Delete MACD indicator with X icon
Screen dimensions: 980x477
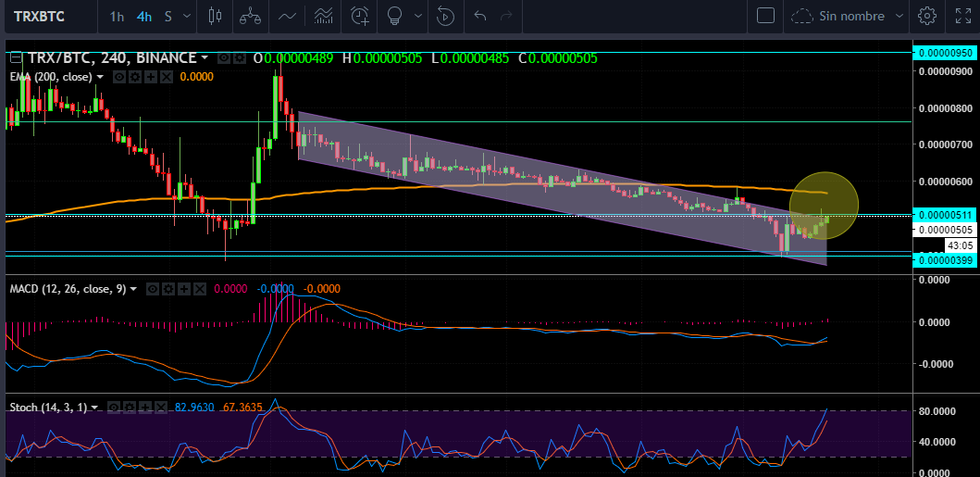coord(199,289)
